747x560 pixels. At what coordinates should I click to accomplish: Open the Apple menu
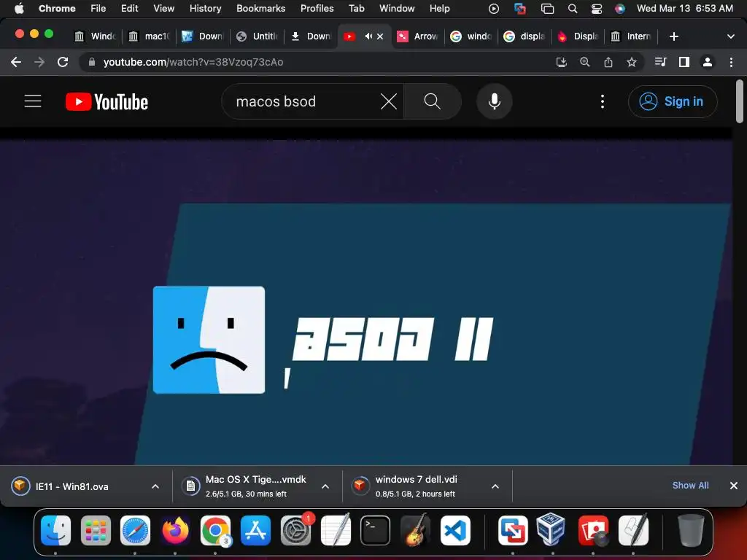[19, 9]
